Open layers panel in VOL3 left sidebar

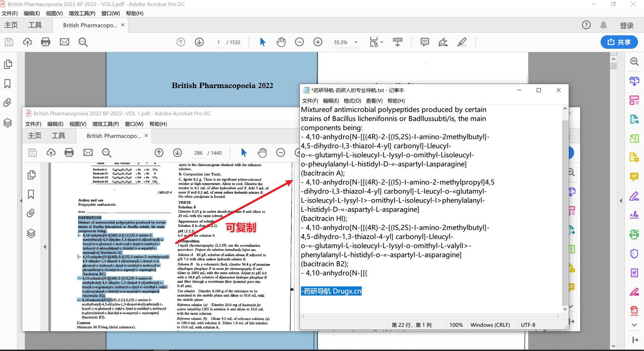[x=7, y=123]
